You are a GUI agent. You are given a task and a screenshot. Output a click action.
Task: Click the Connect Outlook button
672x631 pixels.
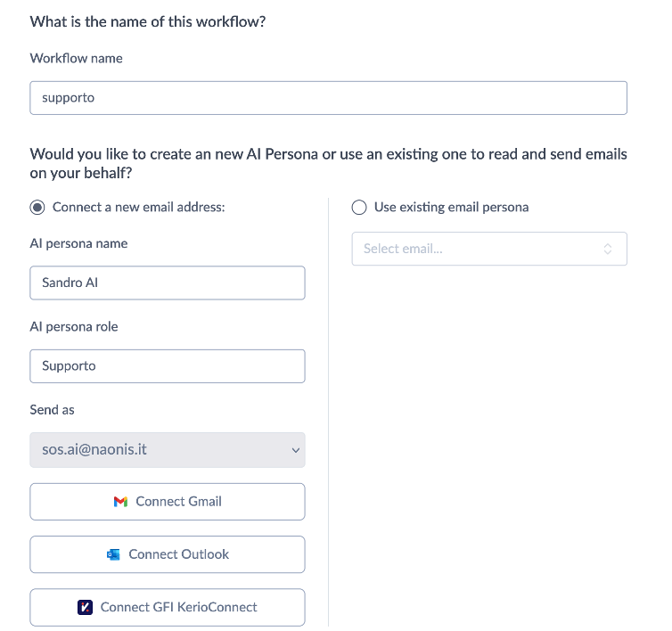[x=168, y=554]
